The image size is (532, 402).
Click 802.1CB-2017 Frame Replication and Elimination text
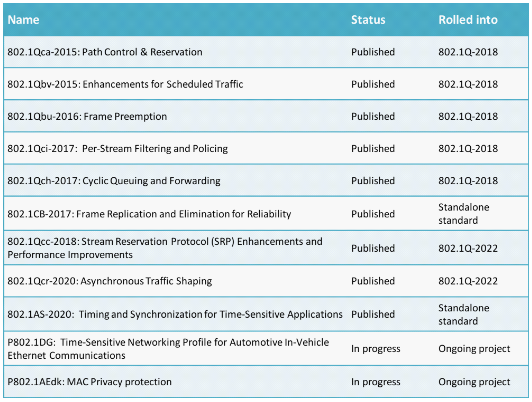coord(149,214)
